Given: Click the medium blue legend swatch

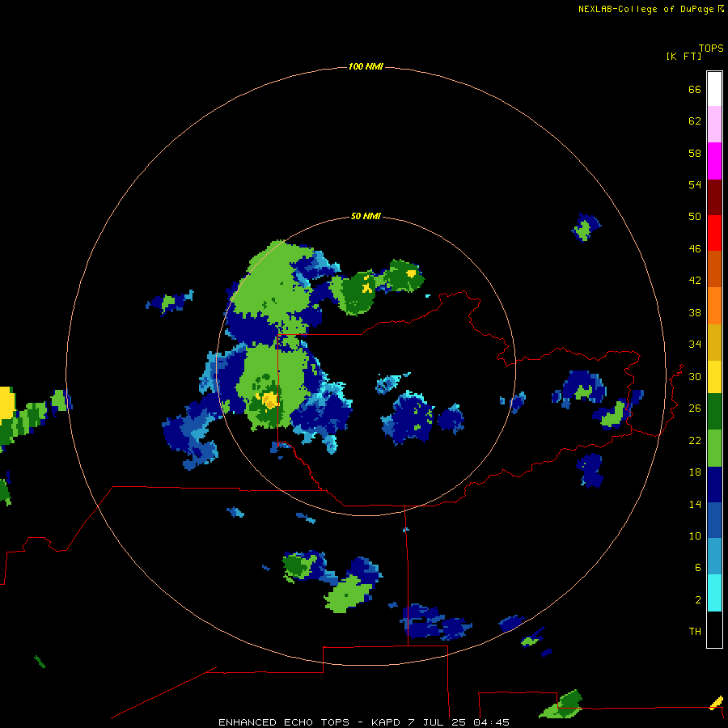Looking at the screenshot, I should (714, 520).
